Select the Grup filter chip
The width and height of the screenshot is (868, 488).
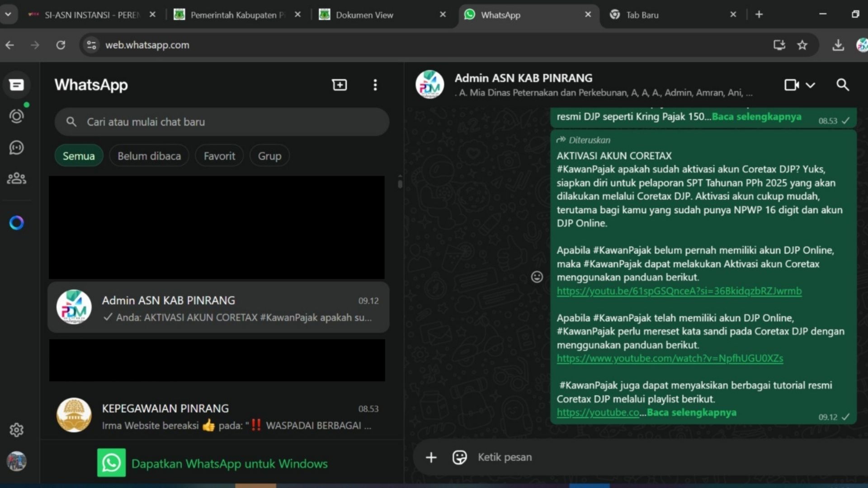(269, 156)
